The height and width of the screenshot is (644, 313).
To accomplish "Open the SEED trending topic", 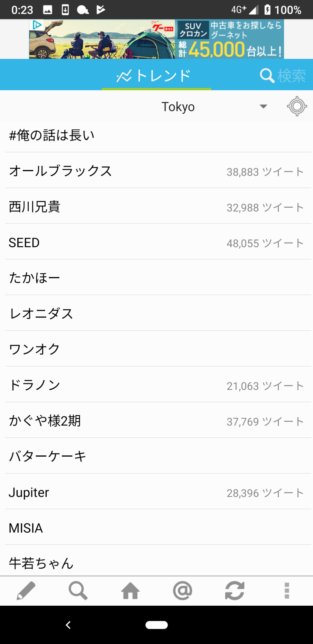I will coord(24,242).
